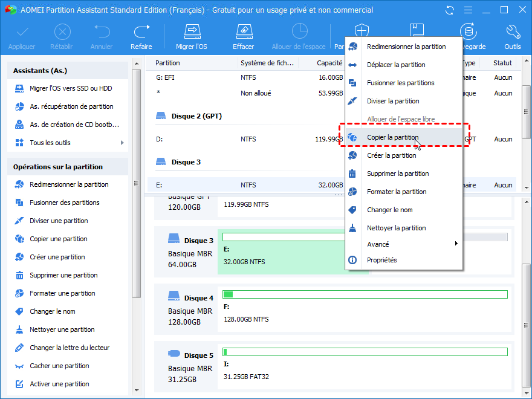532x399 pixels.
Task: Click Allouer de l'espace toolbar icon
Action: coord(300,31)
